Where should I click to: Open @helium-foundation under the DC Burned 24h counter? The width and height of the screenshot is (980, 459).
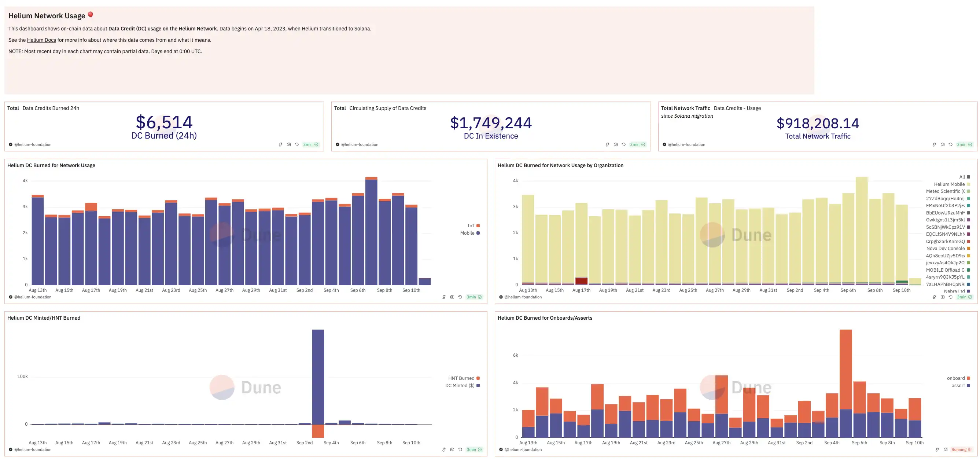click(33, 144)
